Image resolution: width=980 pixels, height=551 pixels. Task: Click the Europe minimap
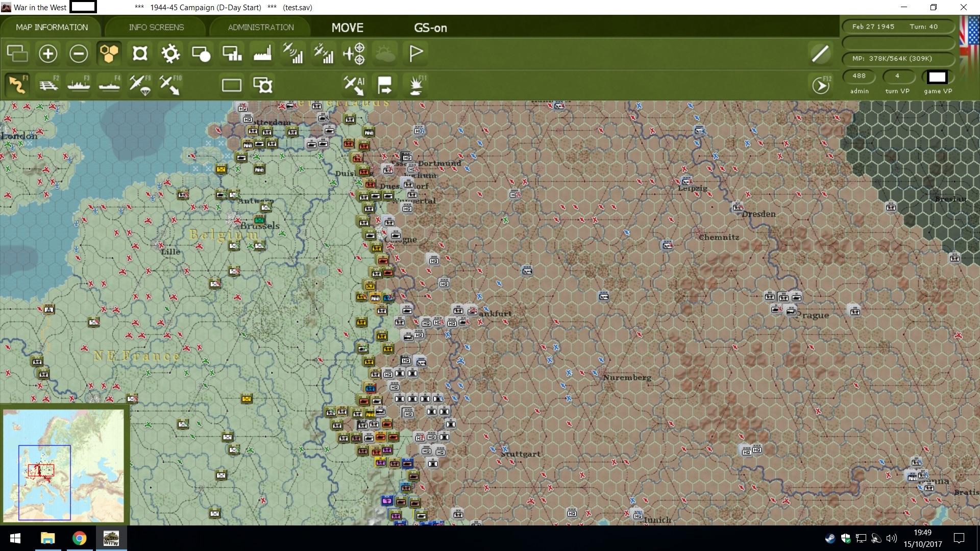tap(63, 465)
